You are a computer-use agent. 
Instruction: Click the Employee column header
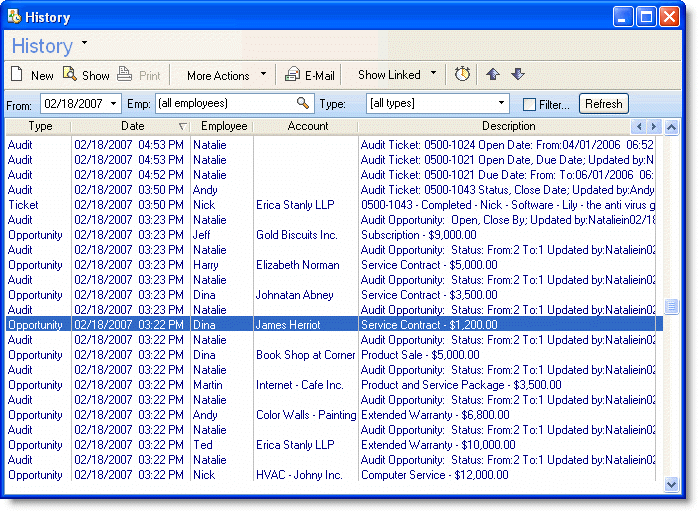coord(224,126)
